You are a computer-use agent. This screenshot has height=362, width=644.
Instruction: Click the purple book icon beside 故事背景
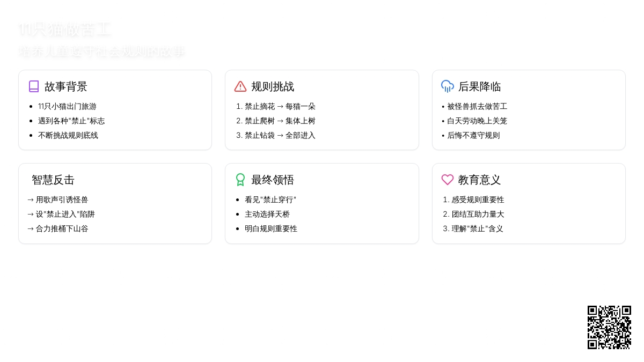point(34,86)
